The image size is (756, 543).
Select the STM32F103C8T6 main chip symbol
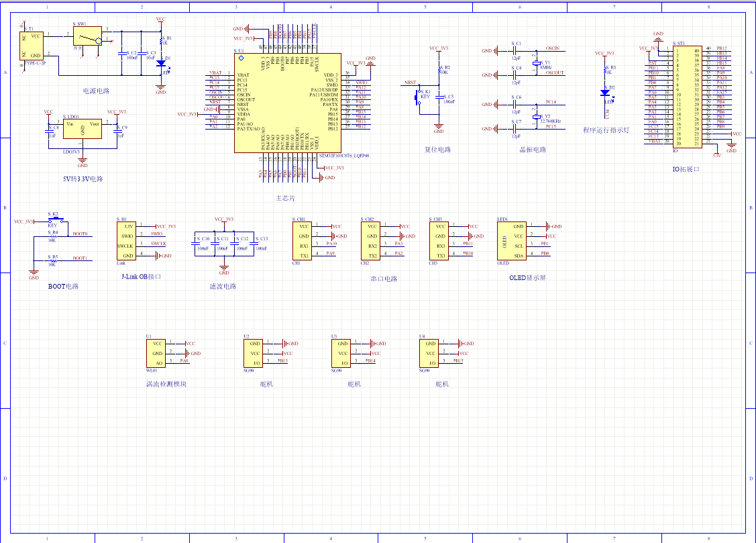click(x=287, y=103)
